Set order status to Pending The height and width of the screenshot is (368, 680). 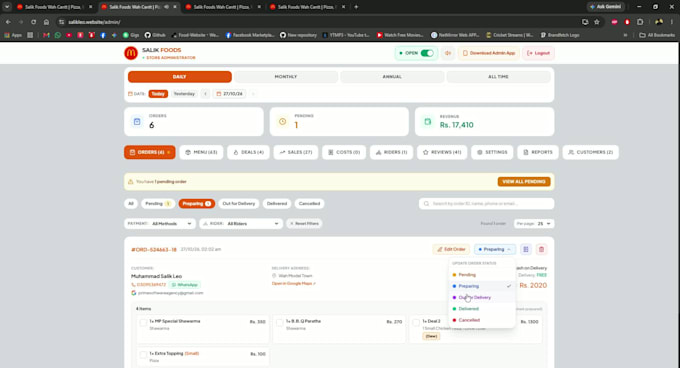click(x=482, y=275)
